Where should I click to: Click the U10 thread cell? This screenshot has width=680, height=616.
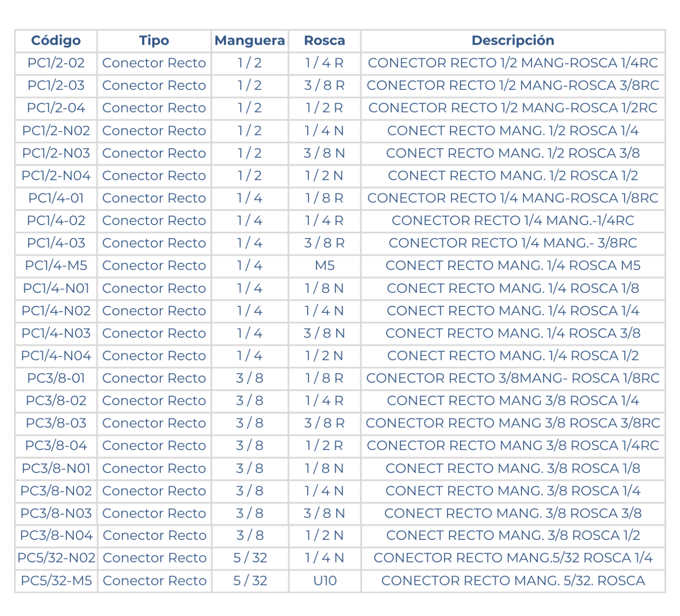click(x=325, y=581)
